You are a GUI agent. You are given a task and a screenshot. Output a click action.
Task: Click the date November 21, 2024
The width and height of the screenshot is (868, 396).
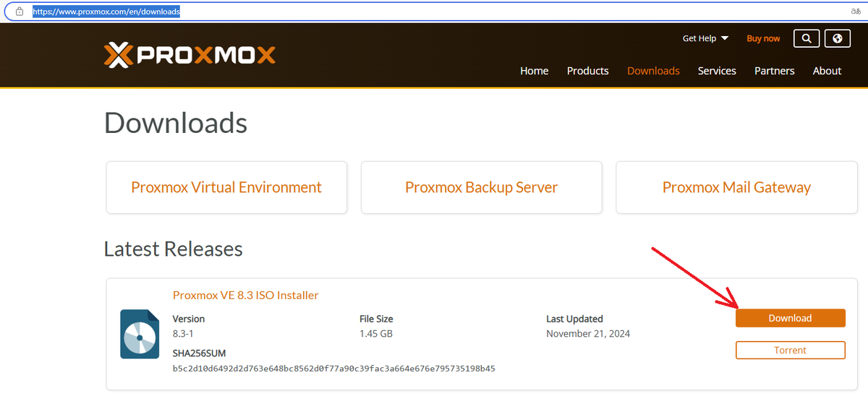[588, 334]
